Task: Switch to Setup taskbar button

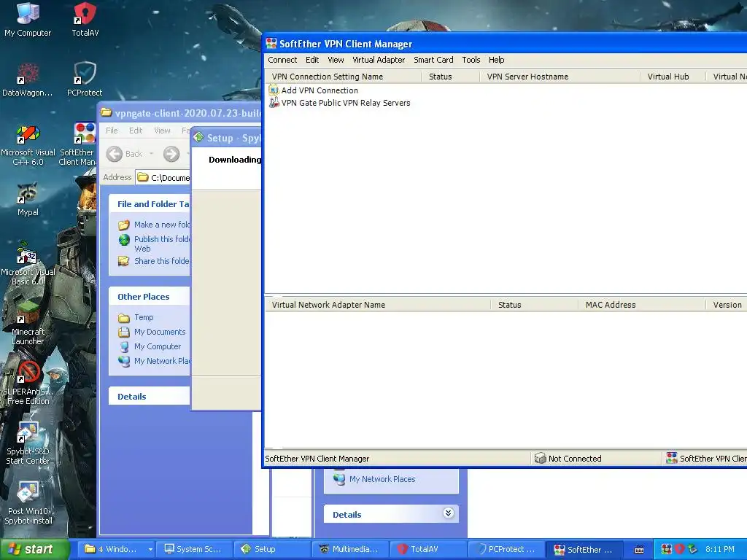Action: 274,549
